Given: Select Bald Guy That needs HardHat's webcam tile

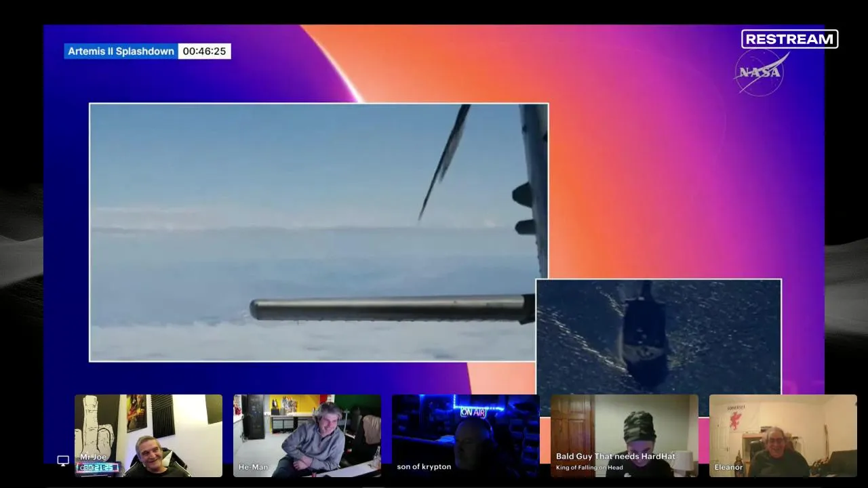Looking at the screenshot, I should coord(625,436).
